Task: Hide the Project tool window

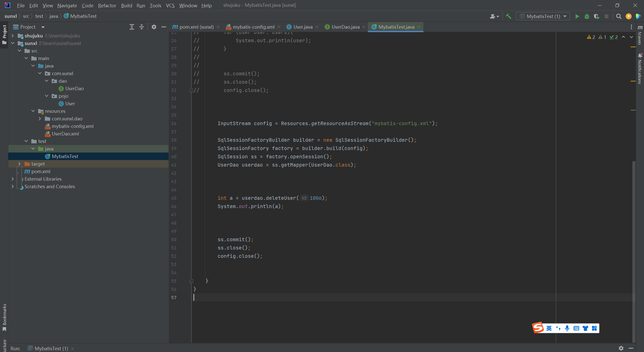Action: click(164, 27)
